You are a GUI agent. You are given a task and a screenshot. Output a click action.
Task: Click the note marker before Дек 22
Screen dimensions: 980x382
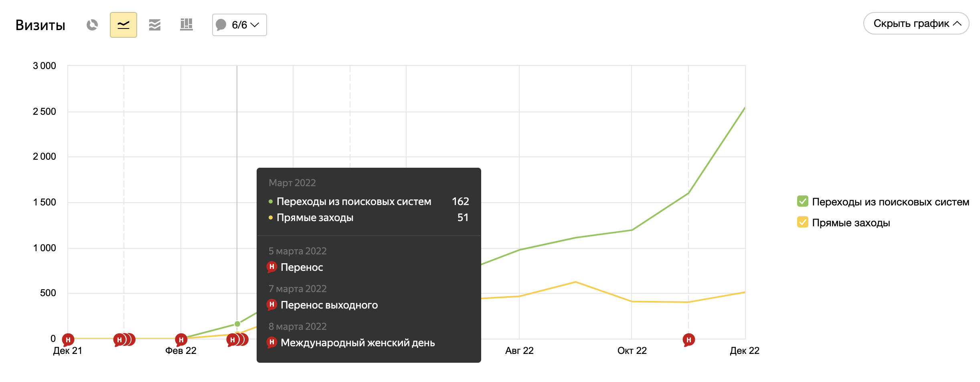689,340
